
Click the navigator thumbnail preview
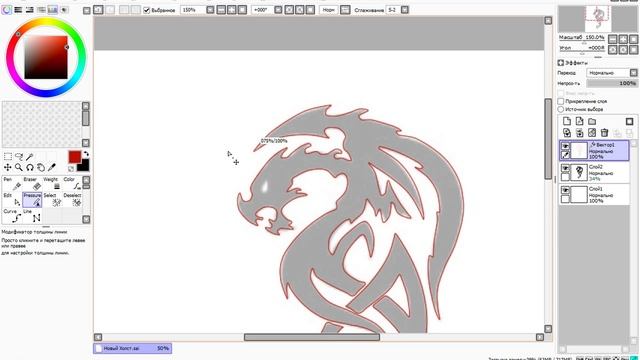598,19
